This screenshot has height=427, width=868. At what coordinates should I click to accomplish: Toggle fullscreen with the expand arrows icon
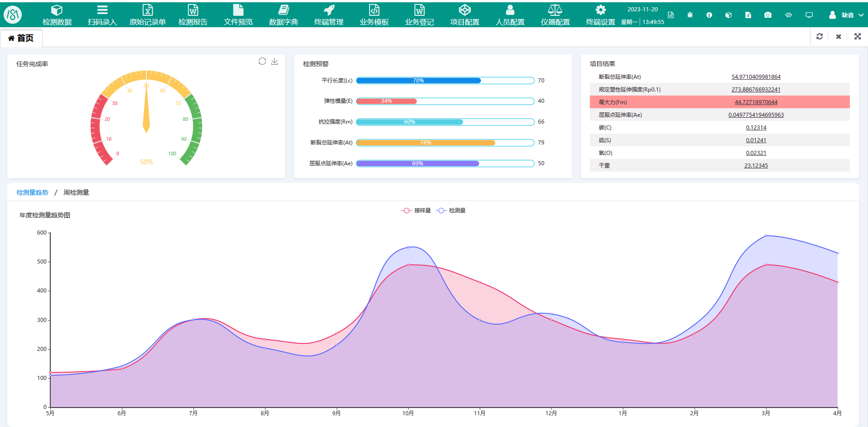(858, 36)
